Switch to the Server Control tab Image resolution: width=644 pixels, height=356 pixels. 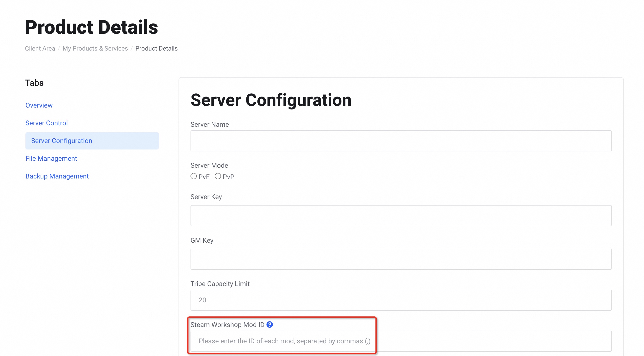tap(47, 123)
